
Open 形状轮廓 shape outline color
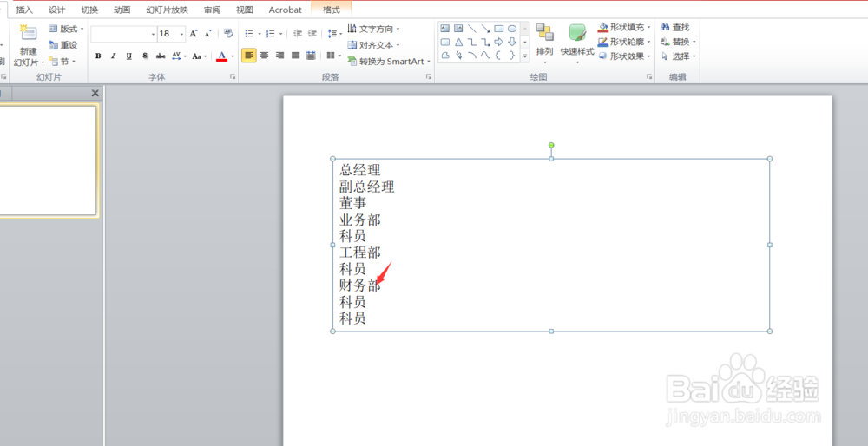624,42
